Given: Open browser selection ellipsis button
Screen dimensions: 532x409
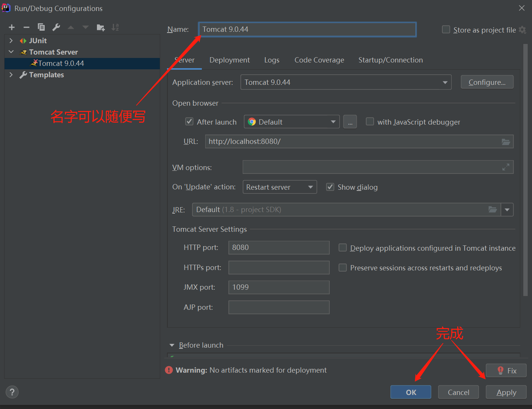Looking at the screenshot, I should [350, 122].
